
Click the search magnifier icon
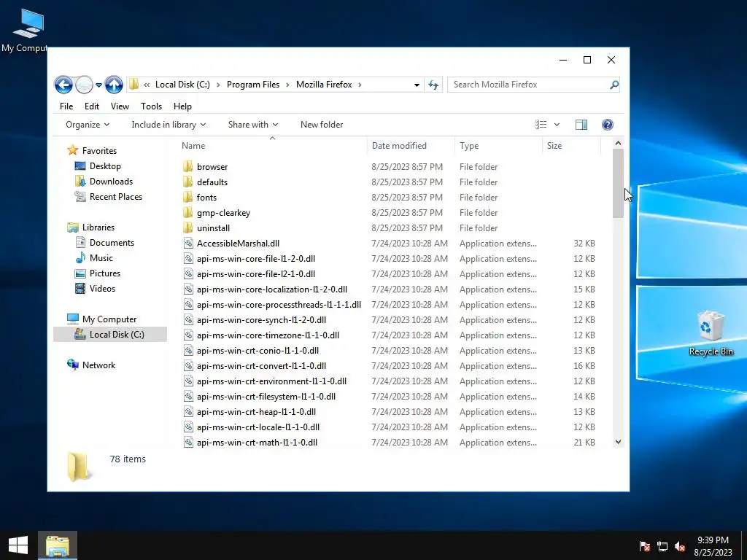point(614,85)
